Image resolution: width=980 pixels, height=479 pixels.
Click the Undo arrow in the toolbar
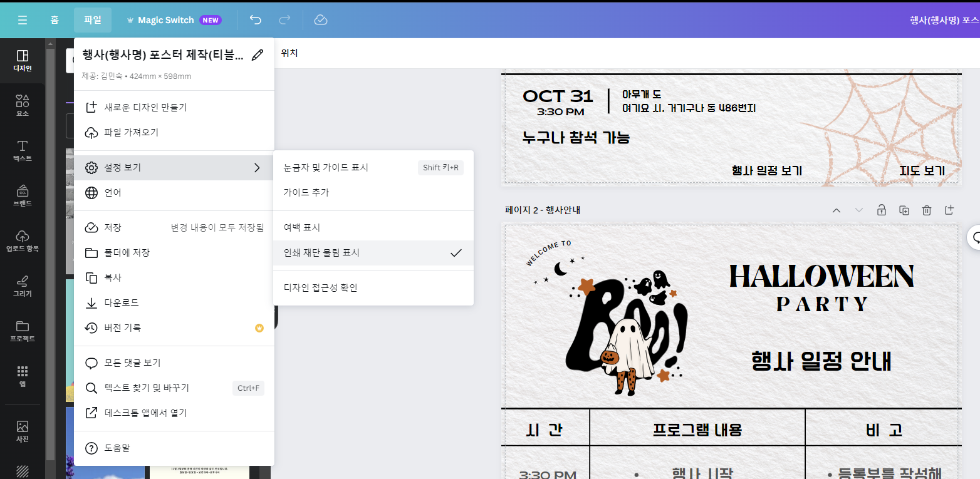click(x=255, y=19)
